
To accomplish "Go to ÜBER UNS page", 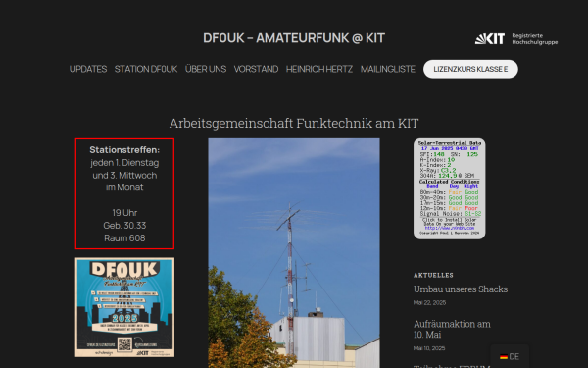I will tap(206, 69).
